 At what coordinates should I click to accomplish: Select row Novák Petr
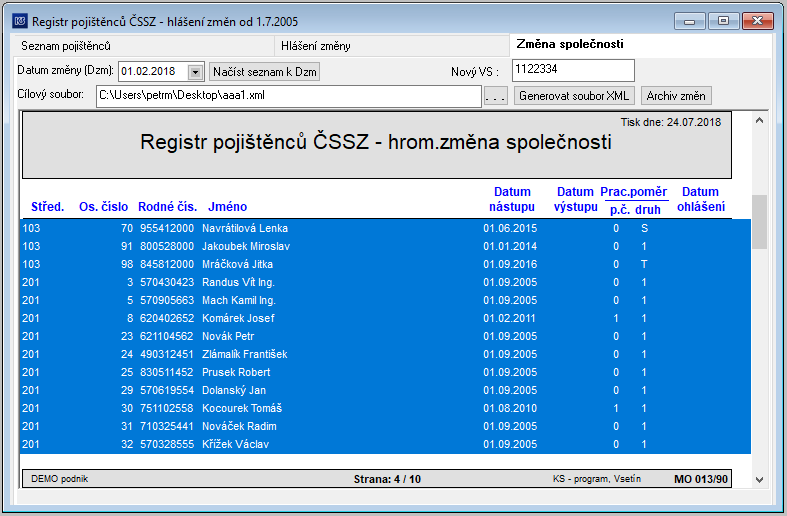coord(385,336)
